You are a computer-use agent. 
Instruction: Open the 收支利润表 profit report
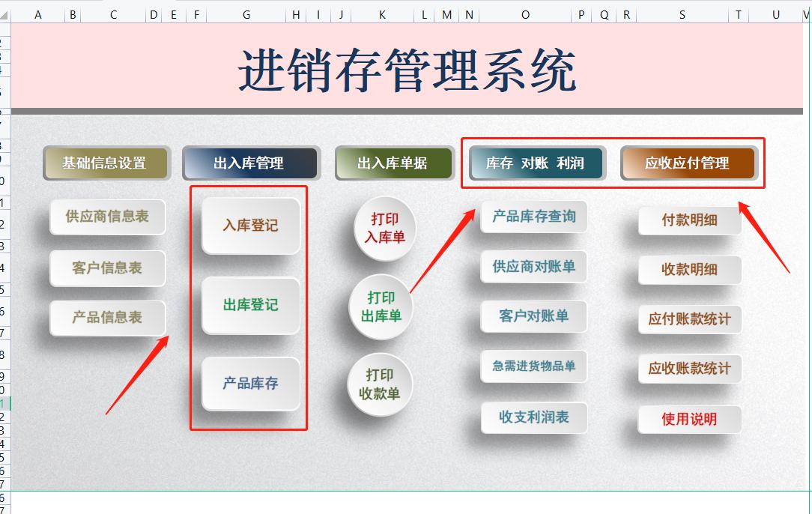[x=533, y=417]
